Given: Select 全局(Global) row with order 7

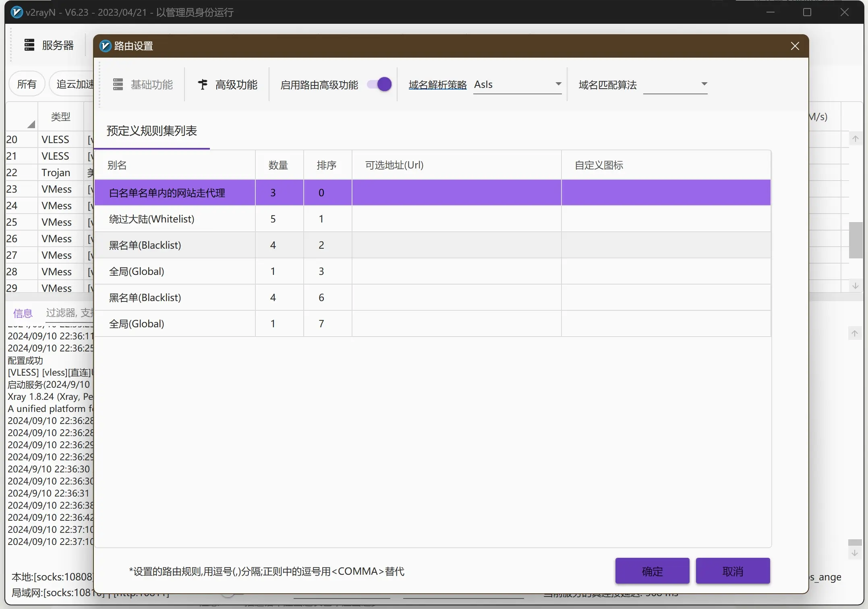Looking at the screenshot, I should pyautogui.click(x=433, y=324).
